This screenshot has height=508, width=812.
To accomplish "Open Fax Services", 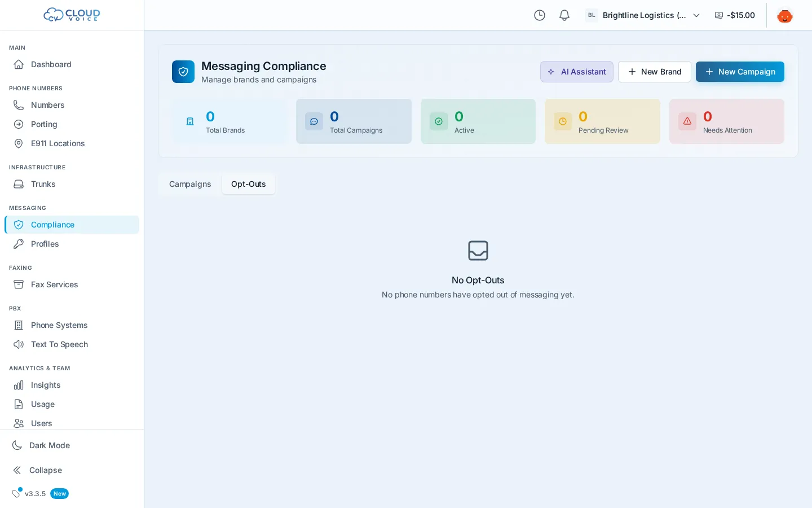I will point(72,284).
